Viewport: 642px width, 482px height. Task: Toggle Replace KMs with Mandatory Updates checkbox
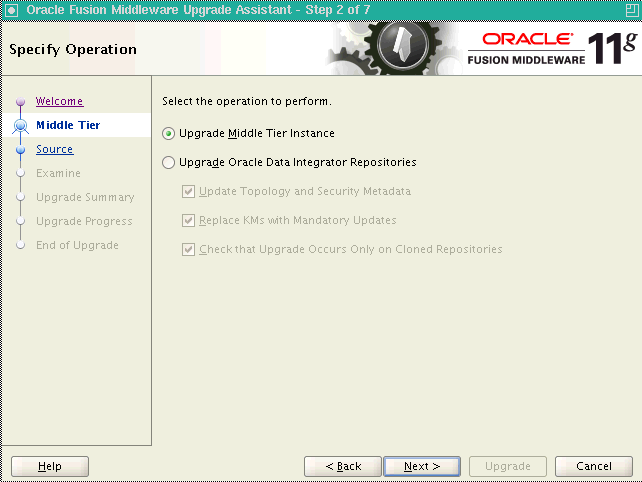click(188, 220)
